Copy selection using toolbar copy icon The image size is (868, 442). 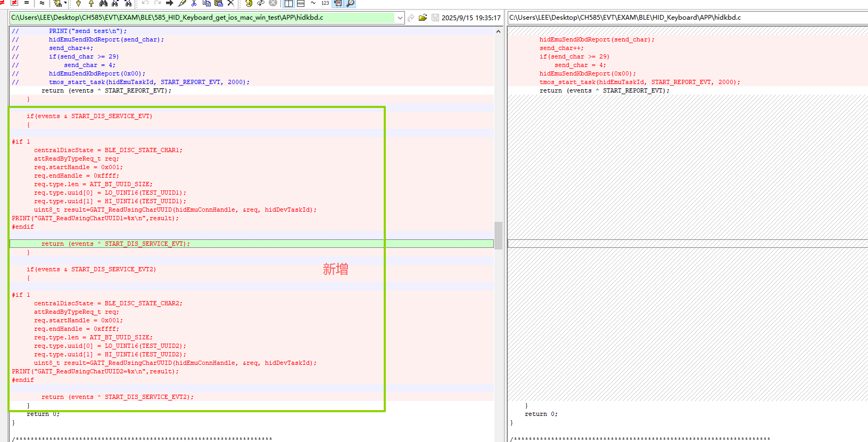point(206,3)
